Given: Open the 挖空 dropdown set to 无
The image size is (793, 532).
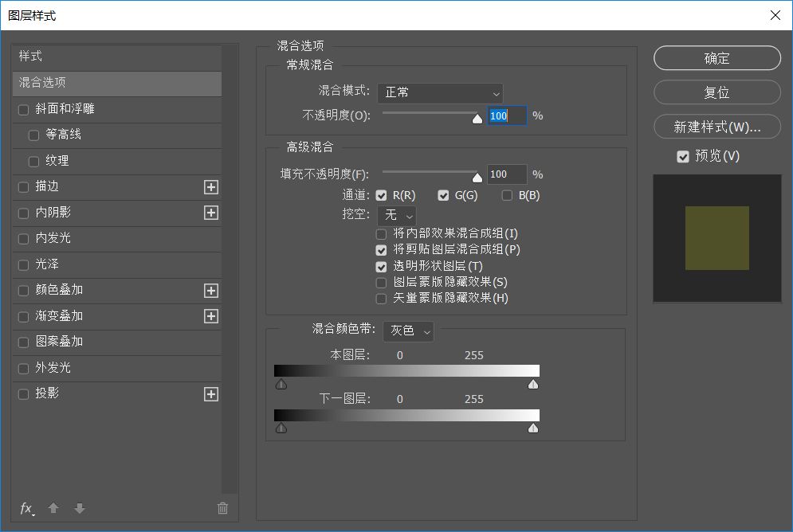Looking at the screenshot, I should click(396, 216).
